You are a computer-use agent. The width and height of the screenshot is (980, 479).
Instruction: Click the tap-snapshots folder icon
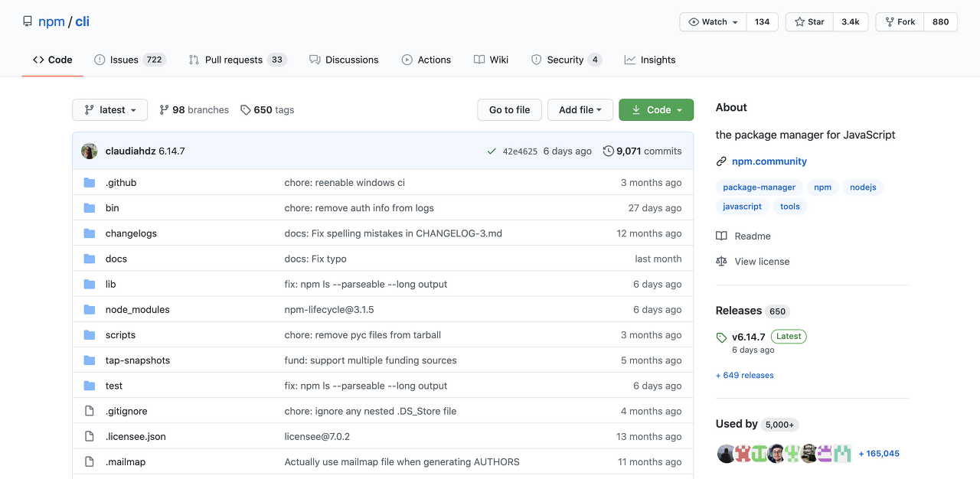[90, 360]
